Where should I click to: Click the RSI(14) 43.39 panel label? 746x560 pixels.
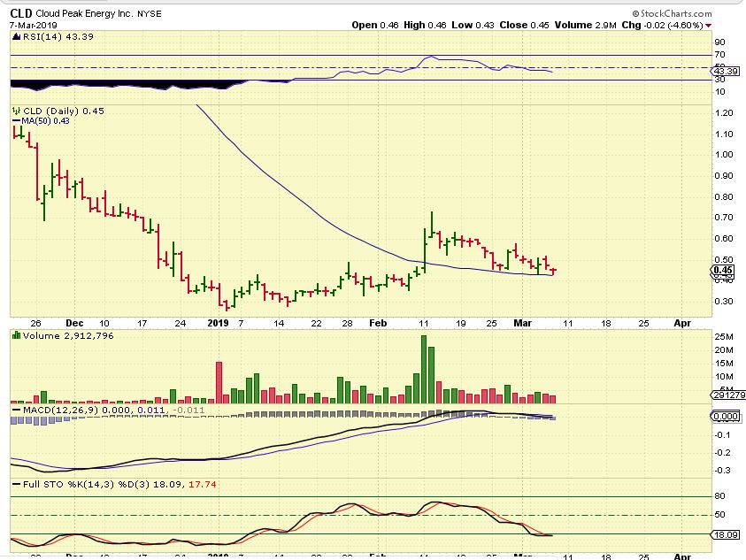58,36
